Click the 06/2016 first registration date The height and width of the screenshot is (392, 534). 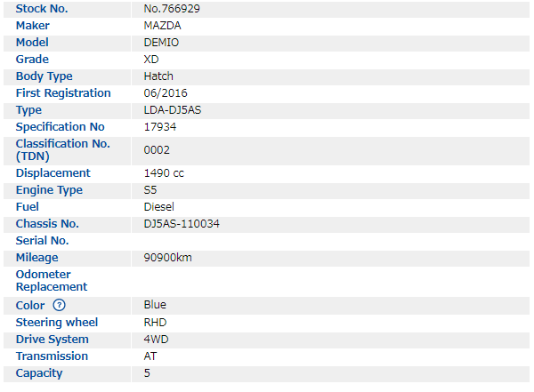tap(166, 93)
